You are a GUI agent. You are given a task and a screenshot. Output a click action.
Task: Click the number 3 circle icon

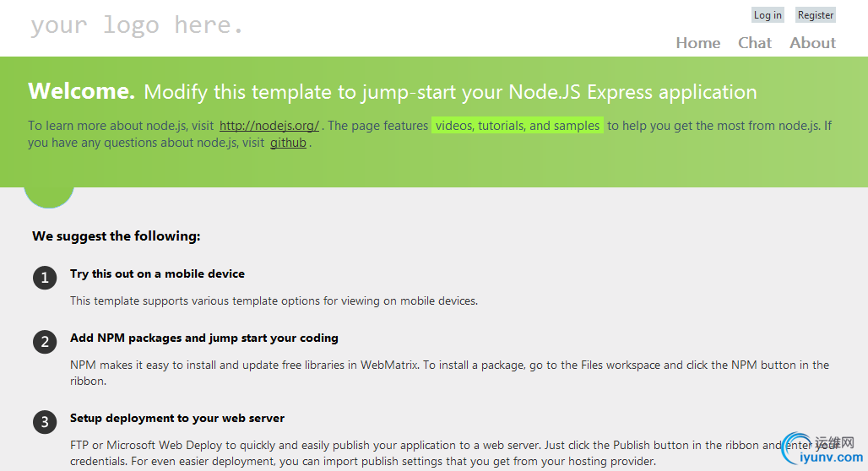(45, 422)
